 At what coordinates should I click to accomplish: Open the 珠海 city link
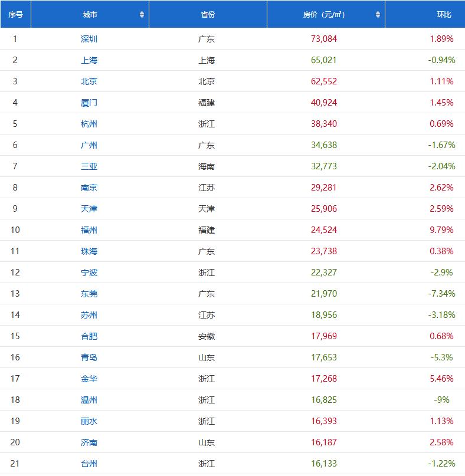89,251
